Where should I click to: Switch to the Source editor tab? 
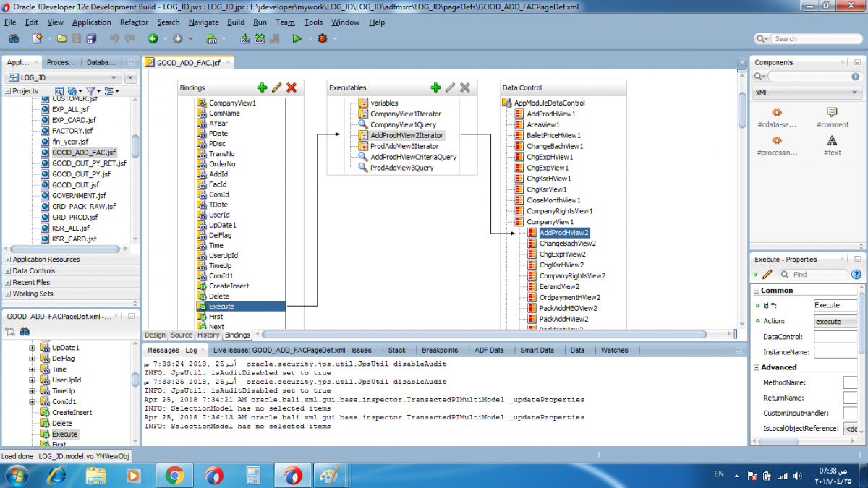[x=181, y=335]
